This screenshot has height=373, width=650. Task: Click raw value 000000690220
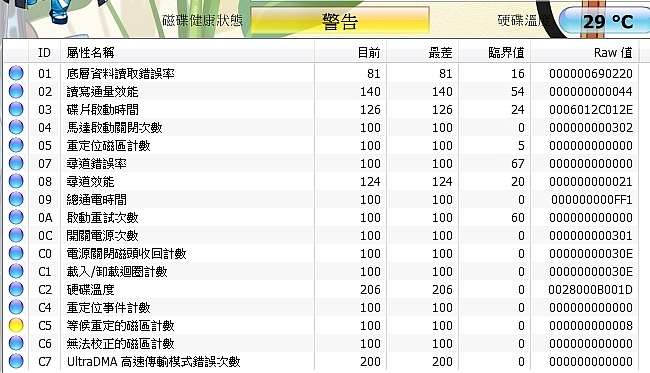pos(591,74)
